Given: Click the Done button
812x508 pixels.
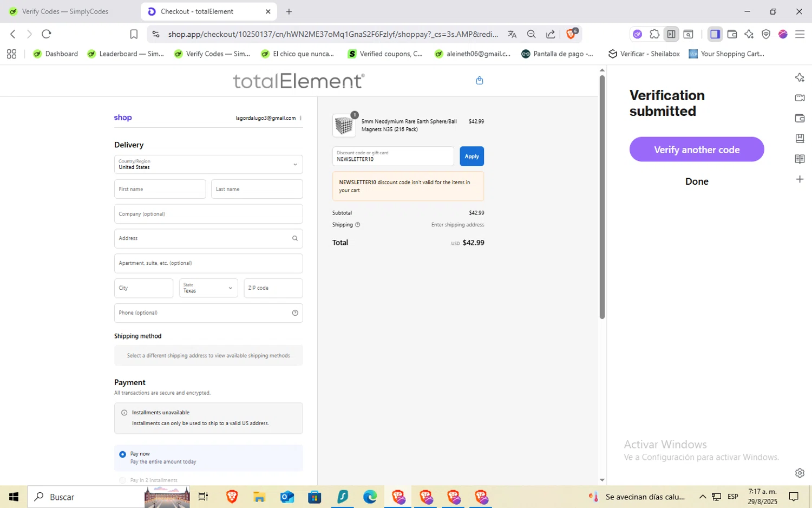Looking at the screenshot, I should coord(697,181).
